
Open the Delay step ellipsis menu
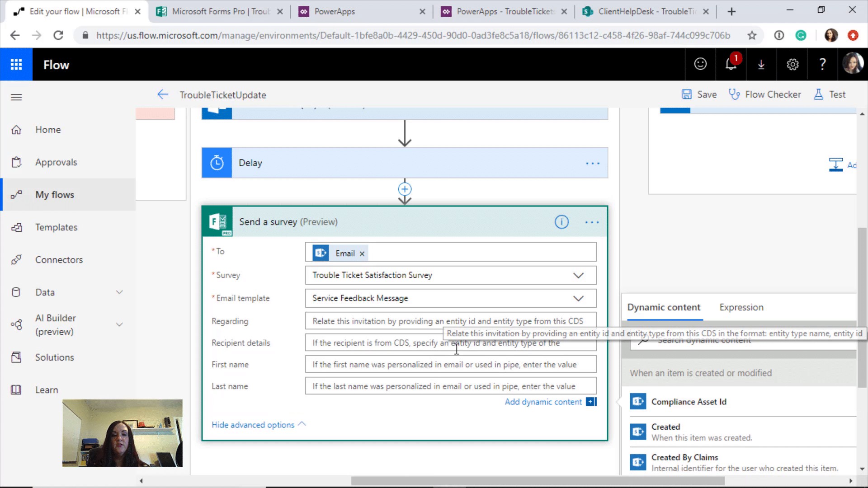click(593, 163)
